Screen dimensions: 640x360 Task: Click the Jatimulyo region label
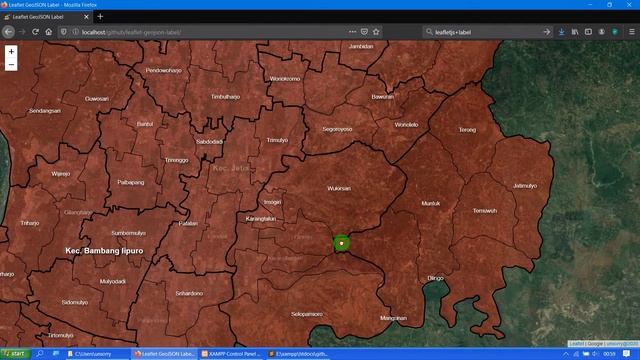coord(525,186)
